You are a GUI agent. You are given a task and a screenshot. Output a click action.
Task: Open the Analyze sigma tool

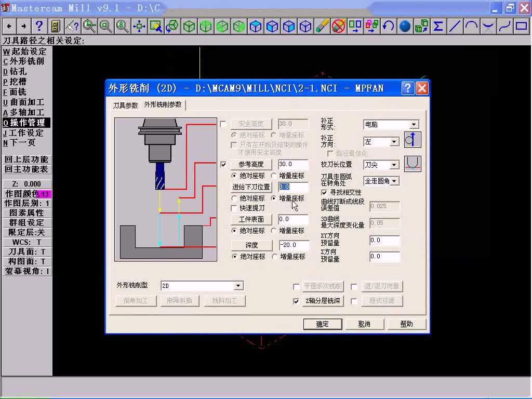pyautogui.click(x=437, y=26)
